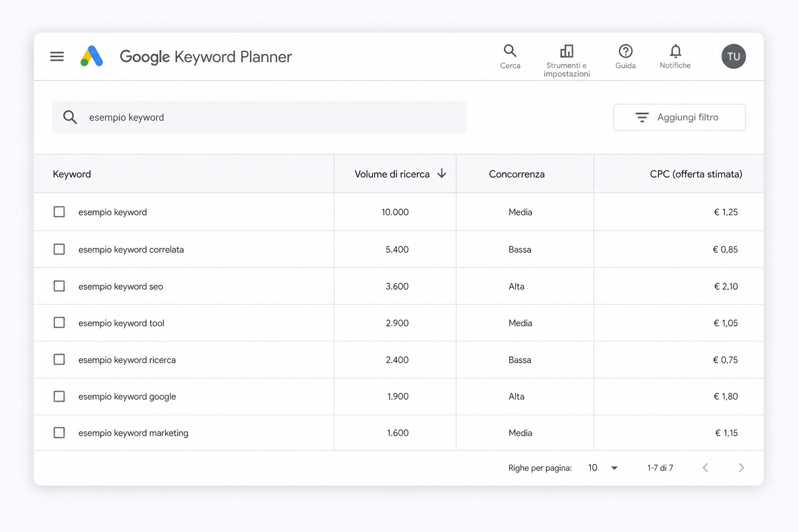The width and height of the screenshot is (798, 532).
Task: Click the € 1,80 CPC value
Action: tap(726, 396)
